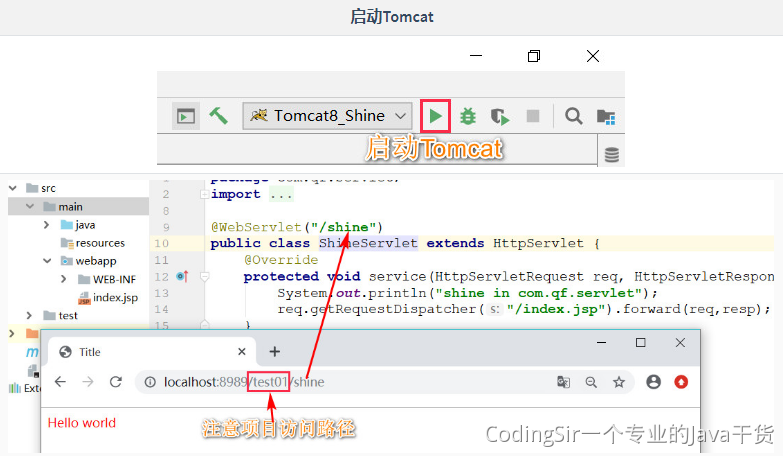Open a new browser tab
783x456 pixels.
click(274, 352)
